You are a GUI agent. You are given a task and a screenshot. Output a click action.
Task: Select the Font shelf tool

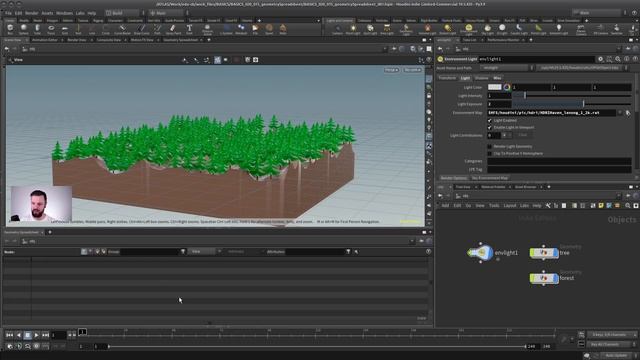tap(189, 29)
